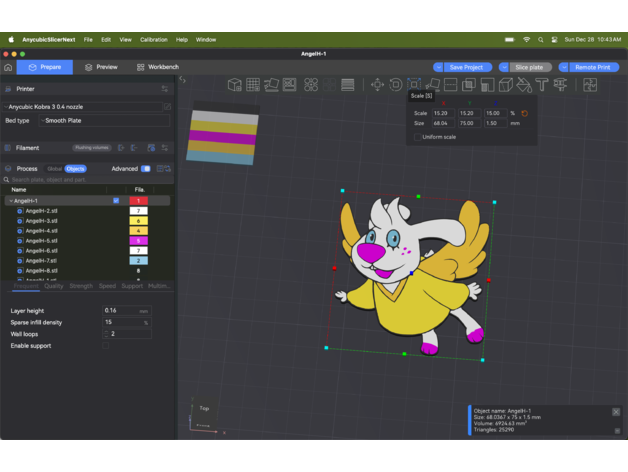Open the printer preset dropdown

pyautogui.click(x=83, y=107)
